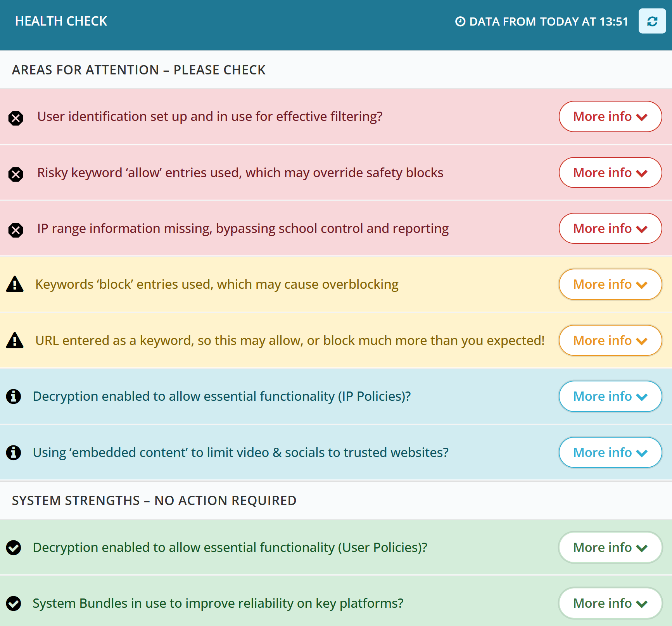Click DATA FROM TODAY AT 13:51 timestamp
Viewport: 672px width, 626px height.
pyautogui.click(x=548, y=22)
